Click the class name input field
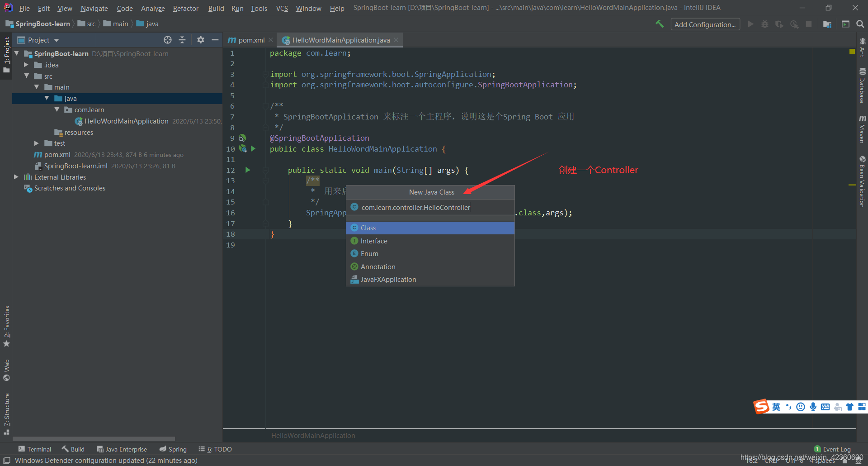 [430, 207]
